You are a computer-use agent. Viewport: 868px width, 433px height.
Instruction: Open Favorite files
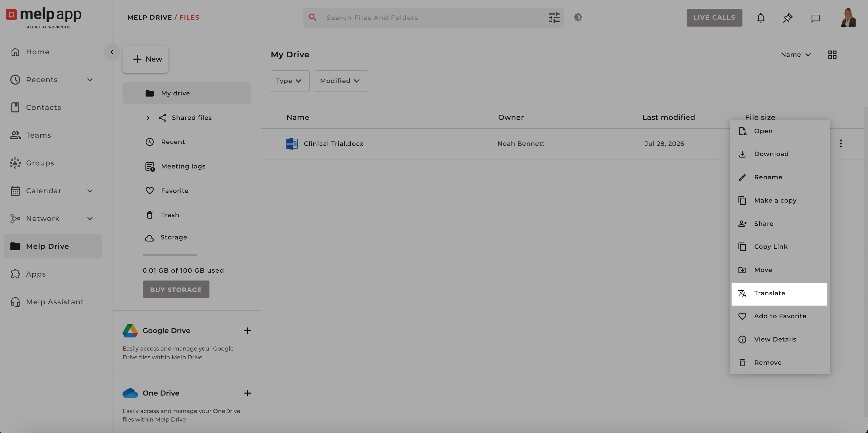(174, 191)
